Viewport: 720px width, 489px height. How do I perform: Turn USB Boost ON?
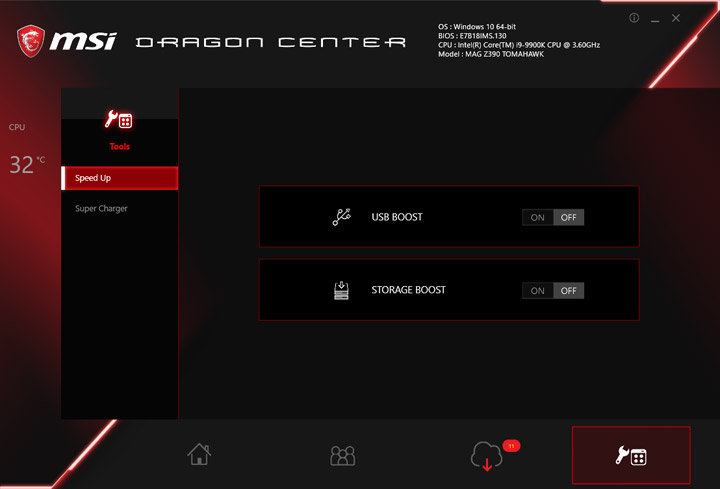click(x=538, y=217)
